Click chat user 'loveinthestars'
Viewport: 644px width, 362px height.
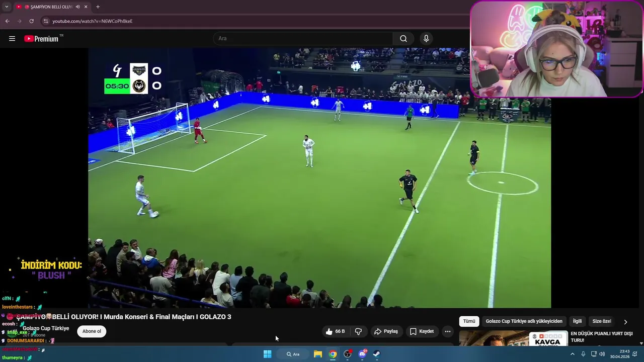click(x=18, y=307)
